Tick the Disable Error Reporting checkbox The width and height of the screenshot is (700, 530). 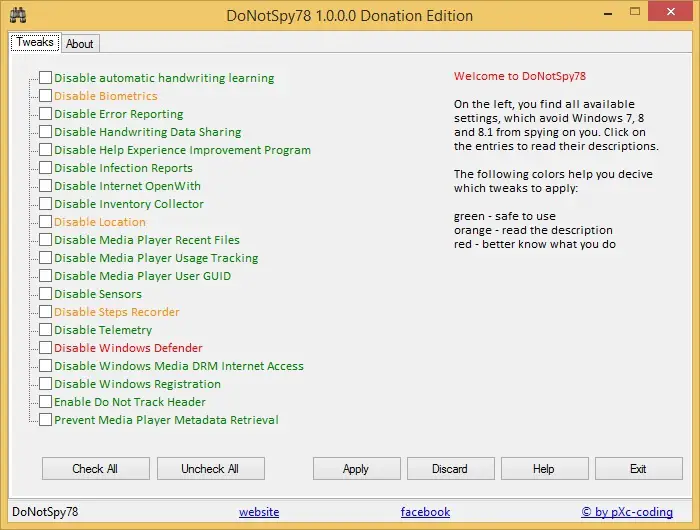point(45,113)
